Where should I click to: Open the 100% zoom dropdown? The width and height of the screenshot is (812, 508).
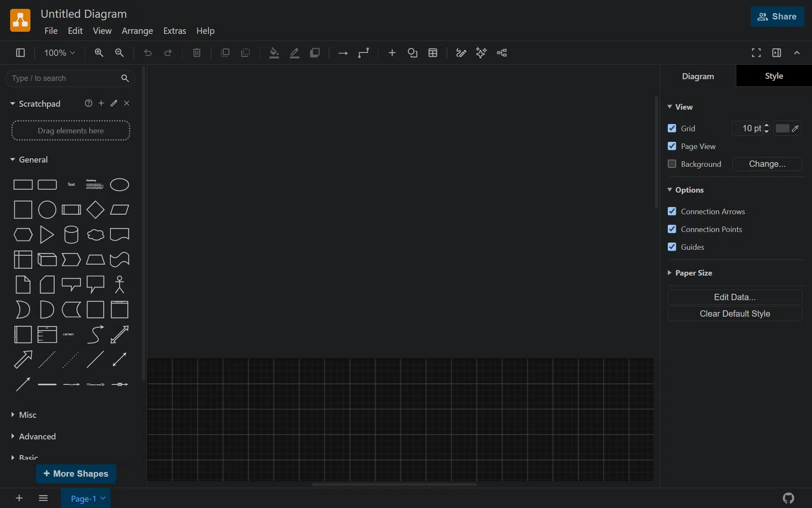pyautogui.click(x=60, y=53)
